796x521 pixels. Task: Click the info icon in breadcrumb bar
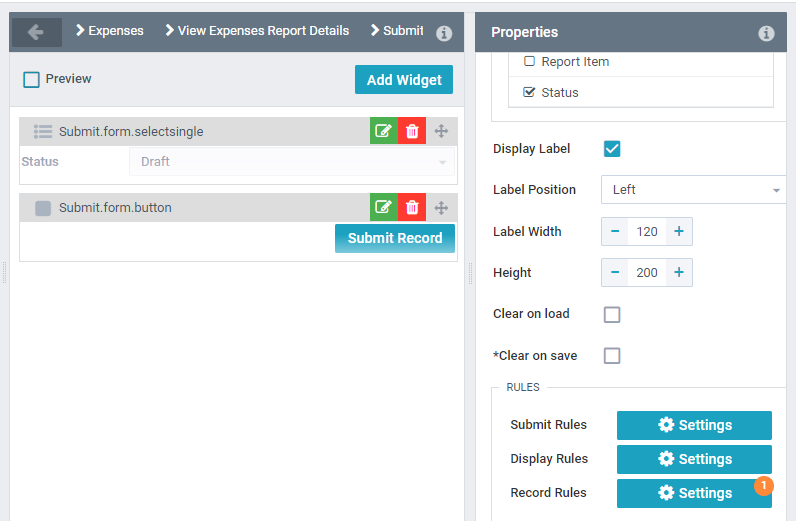pos(444,33)
